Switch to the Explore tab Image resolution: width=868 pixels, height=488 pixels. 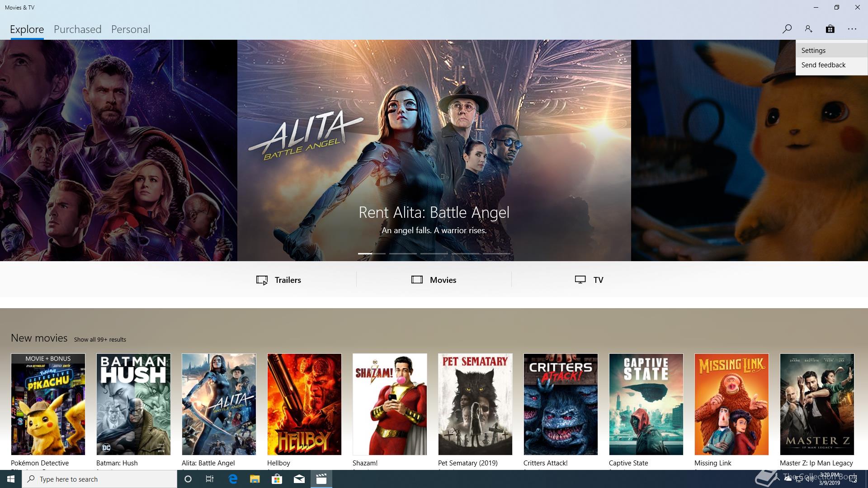coord(27,29)
